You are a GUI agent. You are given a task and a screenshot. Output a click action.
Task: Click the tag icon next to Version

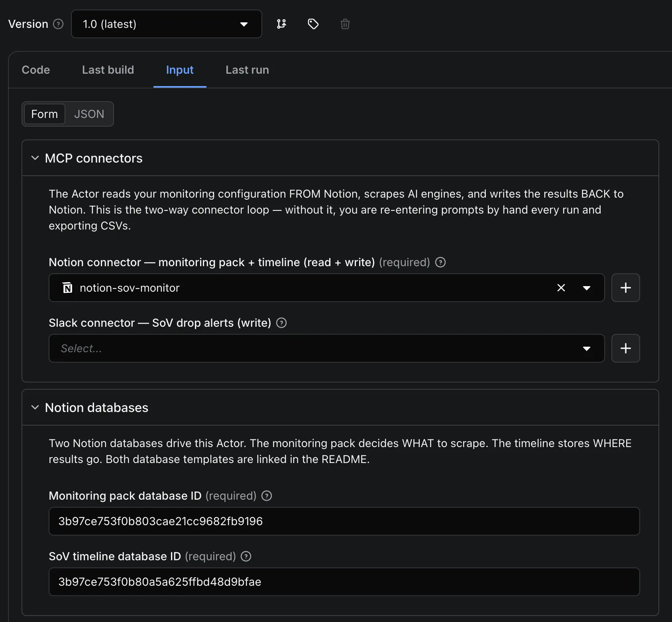(313, 24)
